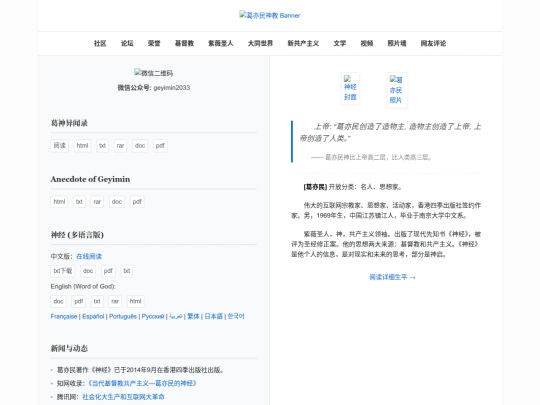Download doc of Anecdote of Geyimin
Image resolution: width=540 pixels, height=405 pixels.
(117, 202)
